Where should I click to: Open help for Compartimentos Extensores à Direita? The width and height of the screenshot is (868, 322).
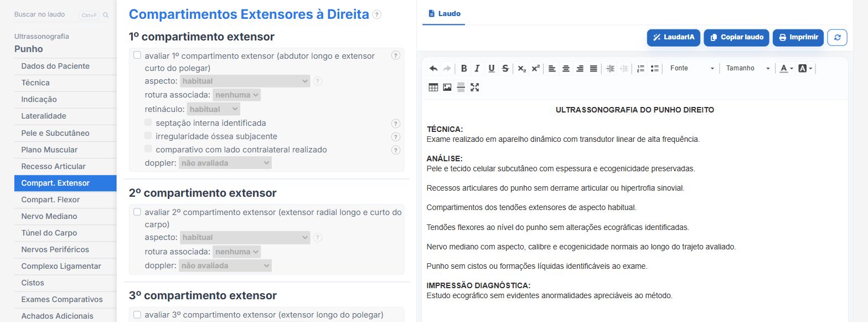(x=377, y=14)
